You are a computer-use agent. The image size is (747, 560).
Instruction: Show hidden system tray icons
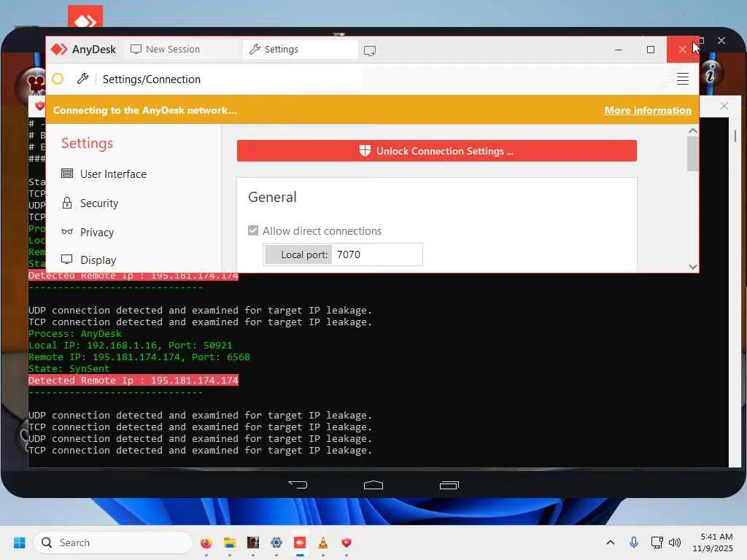[x=611, y=542]
